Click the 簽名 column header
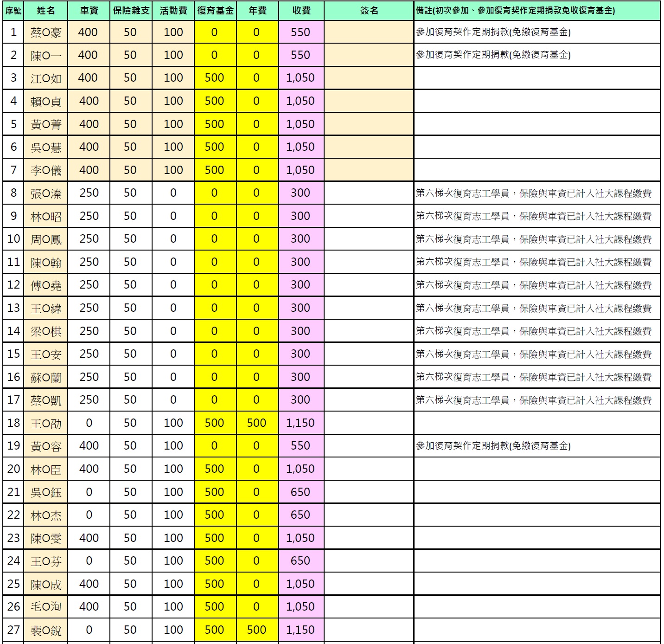This screenshot has width=664, height=644. (x=369, y=11)
